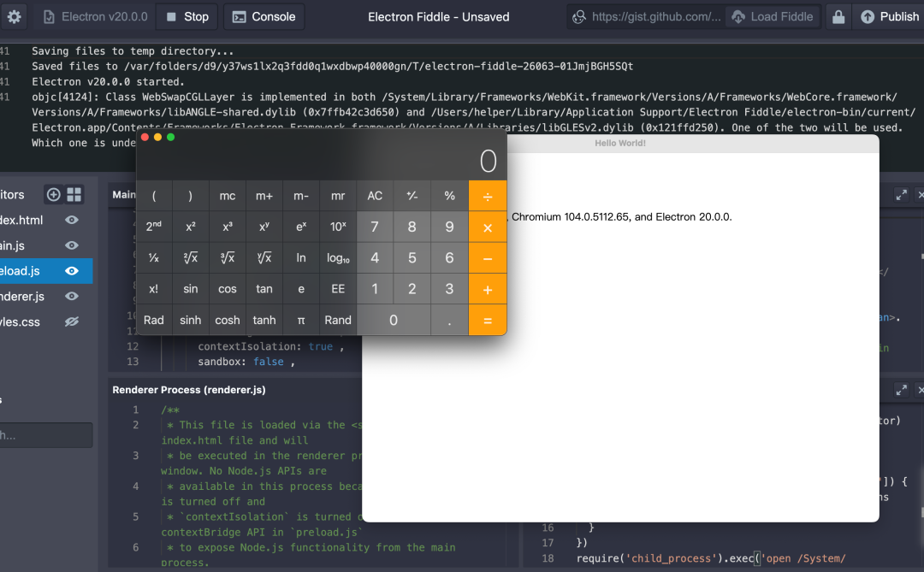
Task: Maximize the lower right editor pane
Action: coord(901,390)
